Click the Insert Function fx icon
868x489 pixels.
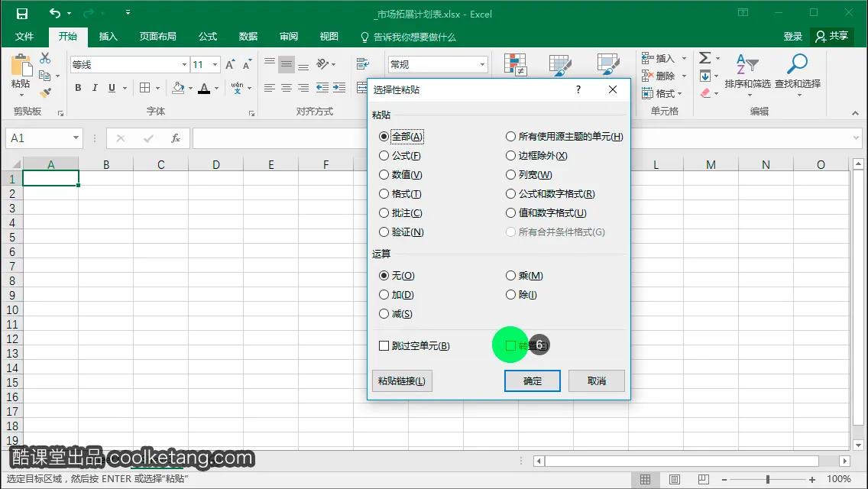click(176, 138)
